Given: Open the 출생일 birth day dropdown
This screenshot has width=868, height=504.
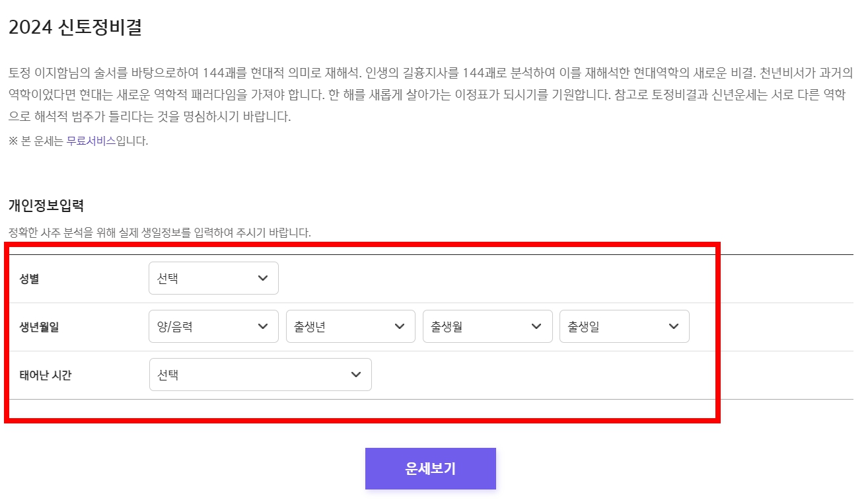Looking at the screenshot, I should pyautogui.click(x=623, y=326).
